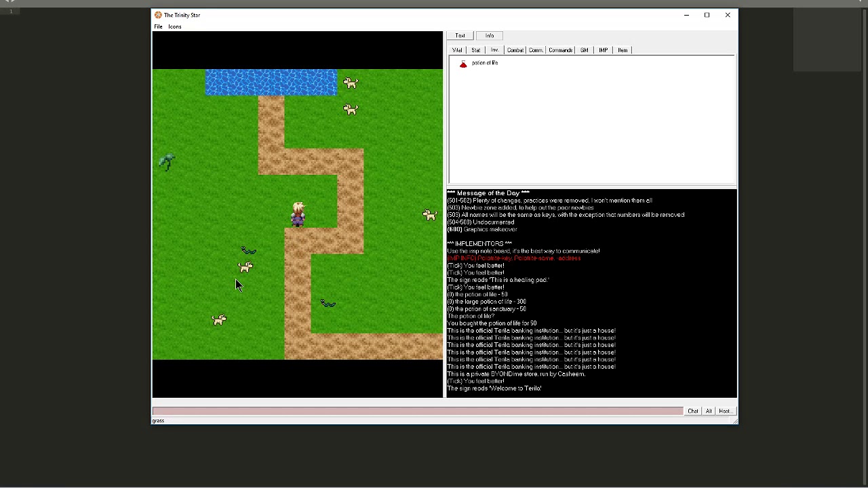Image resolution: width=868 pixels, height=488 pixels.
Task: Select the Inv. tab
Action: click(x=495, y=50)
